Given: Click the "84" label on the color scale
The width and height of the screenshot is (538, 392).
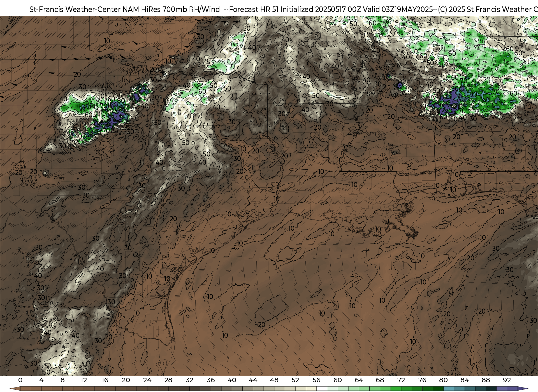Looking at the screenshot, I should click(x=465, y=380).
